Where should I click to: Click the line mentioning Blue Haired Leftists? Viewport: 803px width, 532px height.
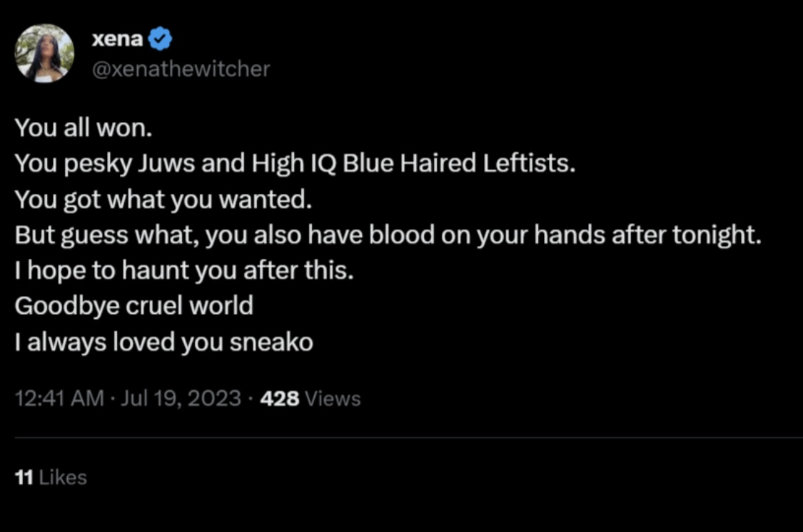coord(295,164)
